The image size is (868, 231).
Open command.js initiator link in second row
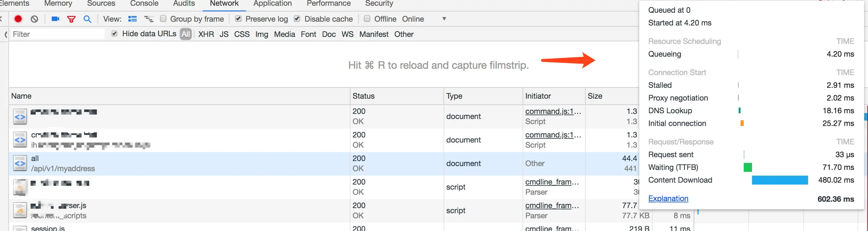click(553, 135)
